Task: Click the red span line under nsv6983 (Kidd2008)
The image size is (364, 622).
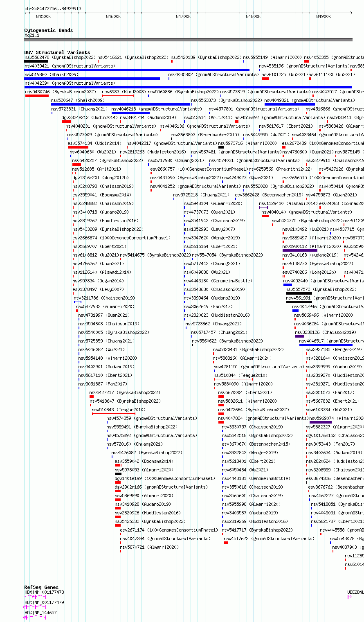Action: click(118, 96)
